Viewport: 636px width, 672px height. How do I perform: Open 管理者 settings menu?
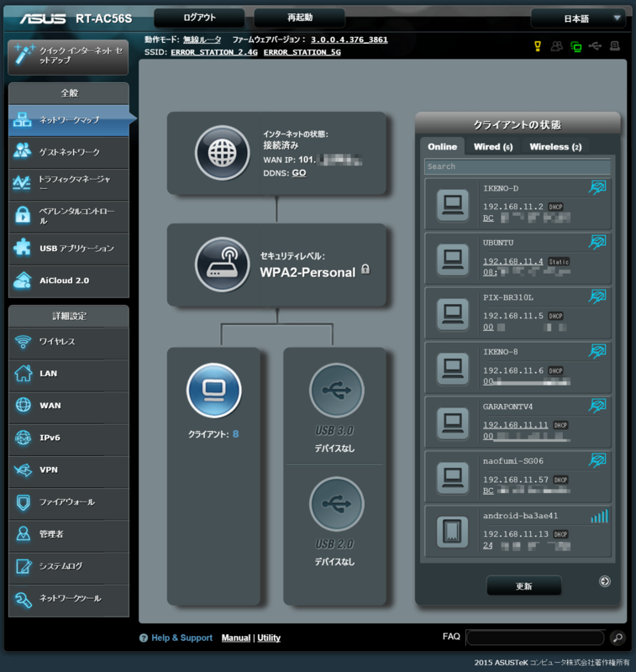(69, 534)
